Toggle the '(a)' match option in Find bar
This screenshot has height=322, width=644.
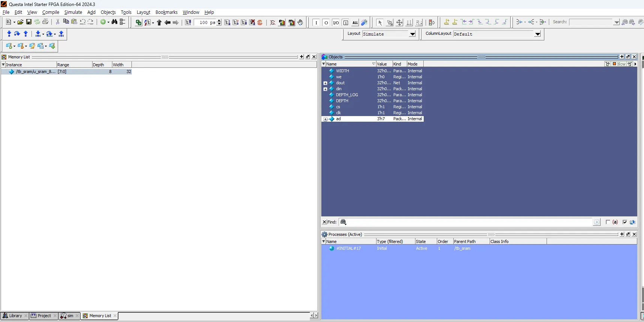coord(615,222)
